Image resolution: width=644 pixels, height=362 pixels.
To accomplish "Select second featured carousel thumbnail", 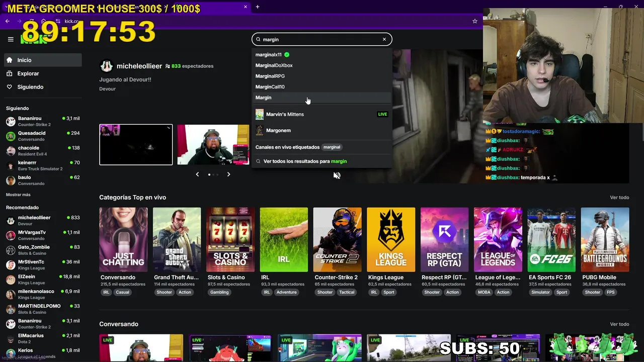I will pyautogui.click(x=213, y=145).
